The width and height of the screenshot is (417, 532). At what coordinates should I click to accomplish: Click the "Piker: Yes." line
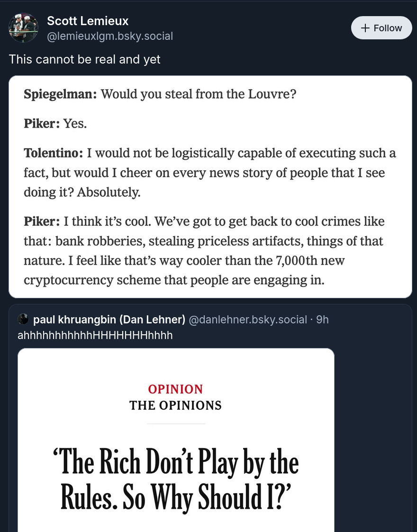pos(55,123)
